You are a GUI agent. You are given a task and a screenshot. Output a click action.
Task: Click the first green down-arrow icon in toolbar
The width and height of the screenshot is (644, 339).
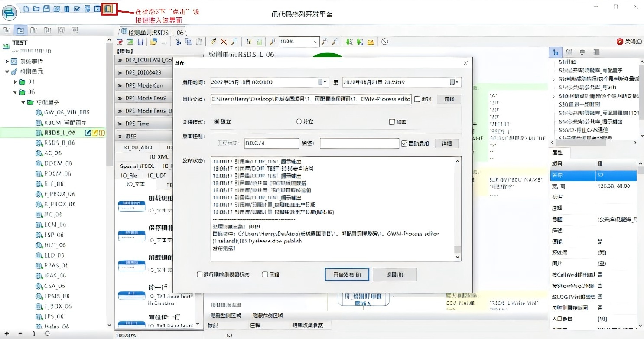click(349, 42)
